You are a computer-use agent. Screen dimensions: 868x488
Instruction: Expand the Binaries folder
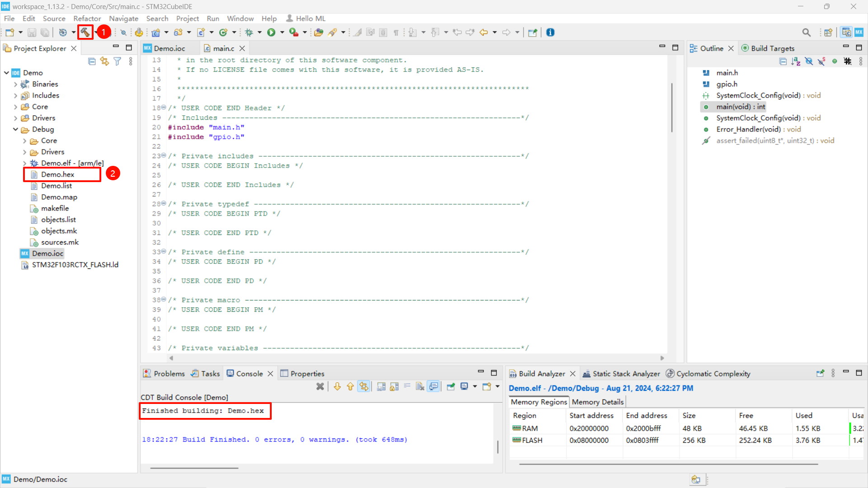coord(16,84)
